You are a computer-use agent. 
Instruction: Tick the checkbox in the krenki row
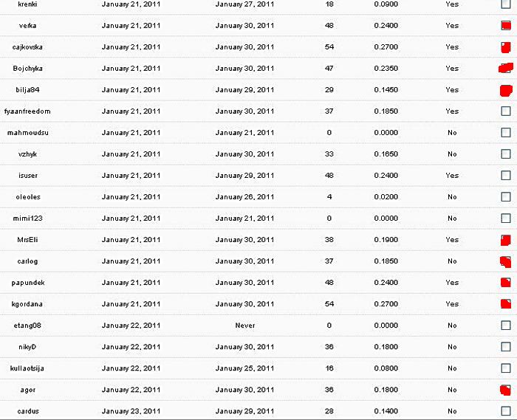click(x=505, y=4)
